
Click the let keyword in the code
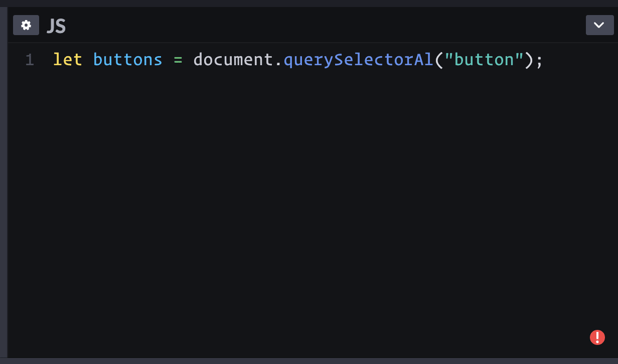click(67, 60)
